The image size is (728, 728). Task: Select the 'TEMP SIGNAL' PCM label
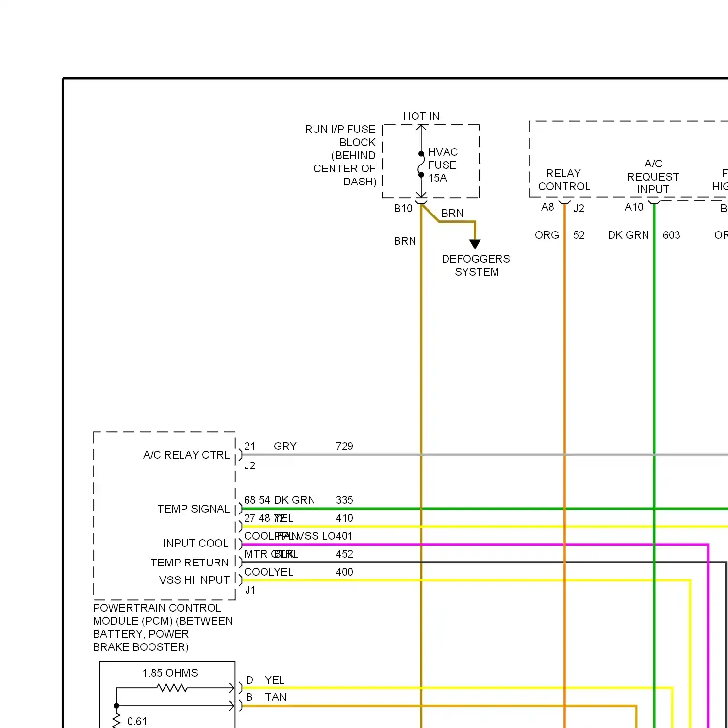point(193,509)
